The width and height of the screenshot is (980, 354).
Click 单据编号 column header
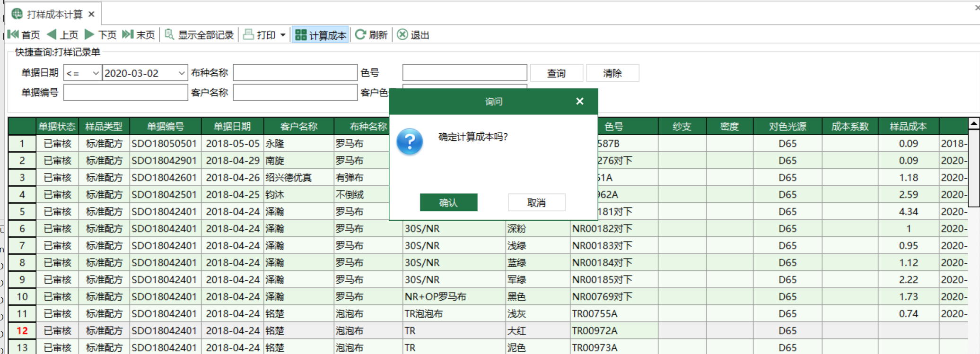click(166, 127)
